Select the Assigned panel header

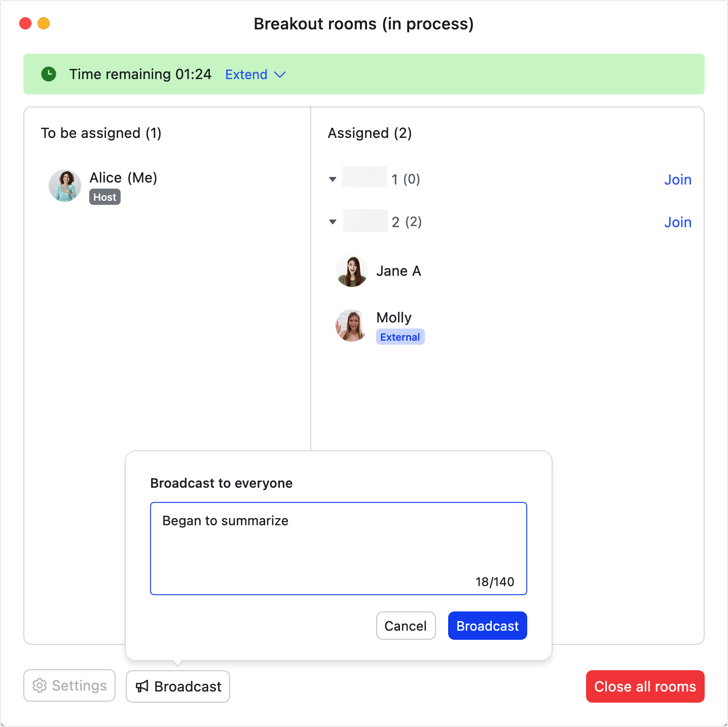pyautogui.click(x=370, y=133)
